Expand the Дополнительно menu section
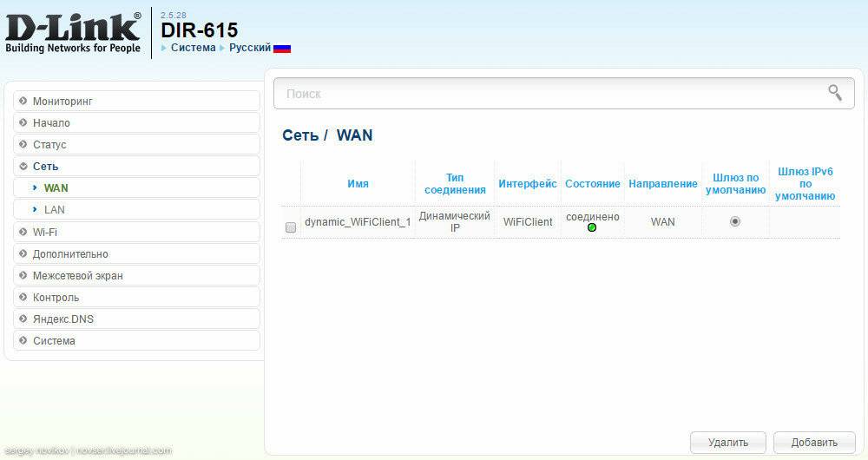This screenshot has height=460, width=868. click(136, 254)
